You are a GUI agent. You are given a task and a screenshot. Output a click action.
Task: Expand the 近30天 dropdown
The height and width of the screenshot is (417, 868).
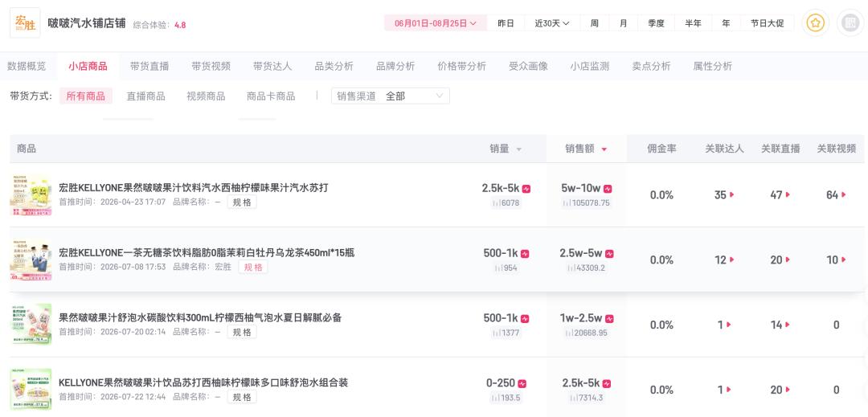click(x=552, y=23)
